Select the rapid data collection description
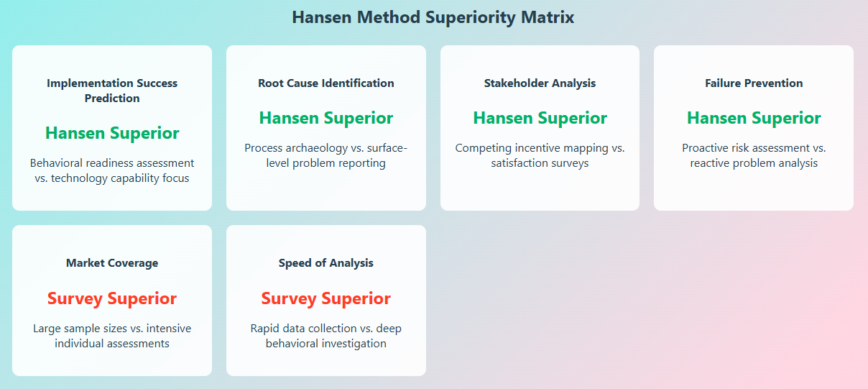868x389 pixels. pos(326,336)
